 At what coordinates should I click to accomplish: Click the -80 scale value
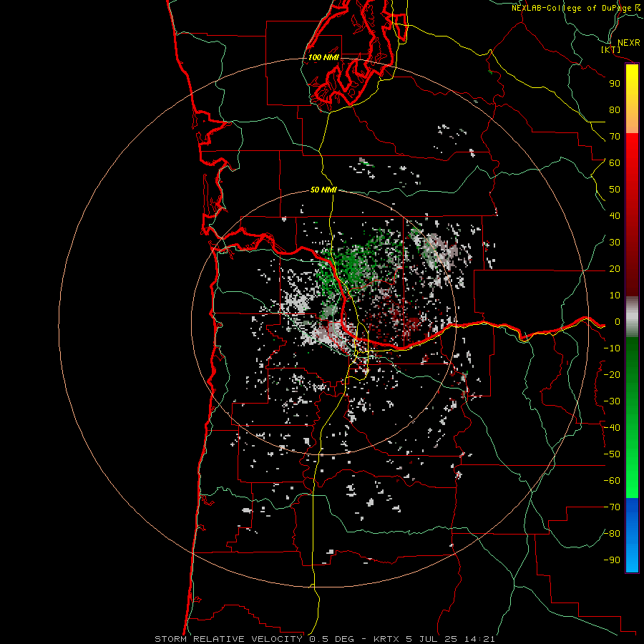(x=612, y=534)
